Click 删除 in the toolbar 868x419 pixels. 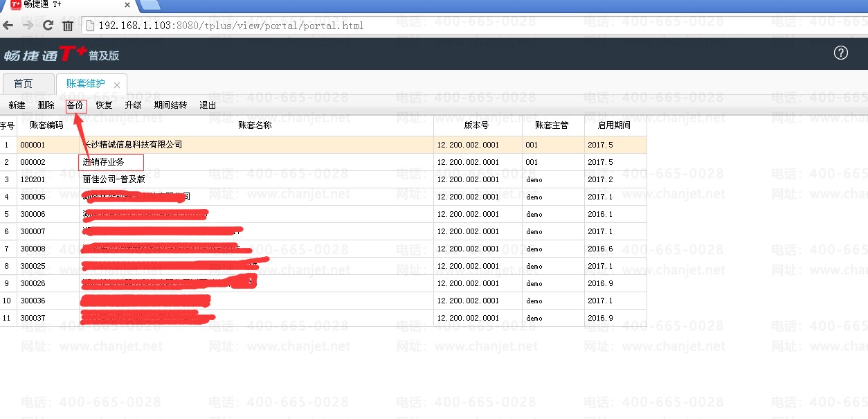coord(46,105)
